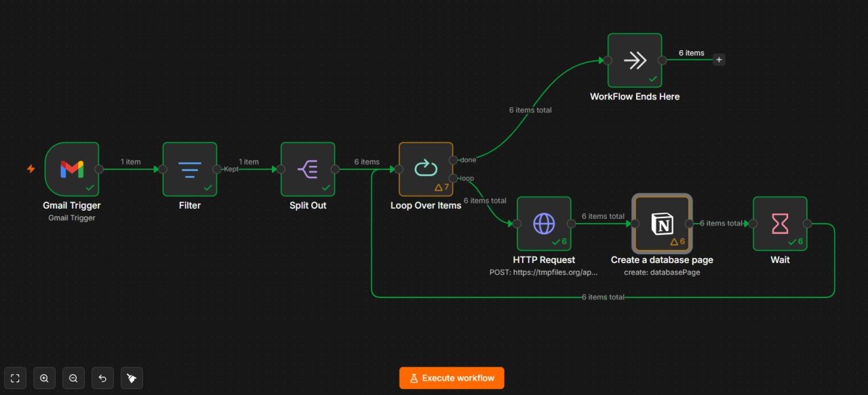Click the 'loop' output of Loop Over Items
The image size is (868, 395).
[453, 178]
